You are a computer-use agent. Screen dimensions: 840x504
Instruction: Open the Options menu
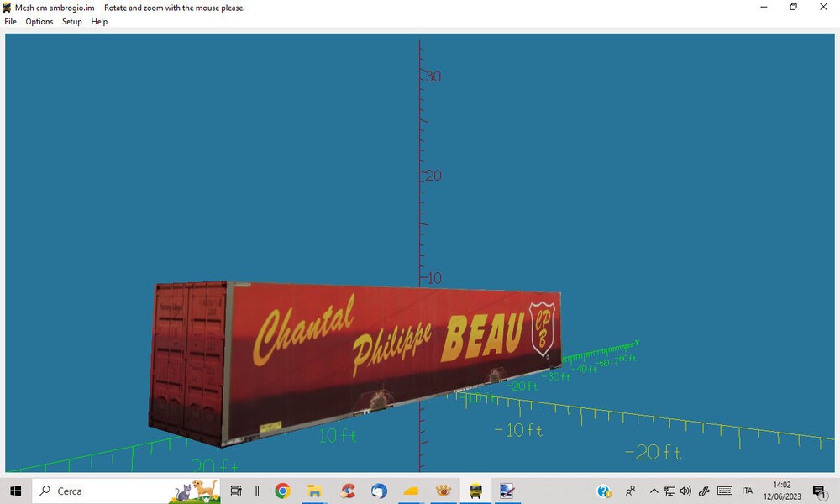[39, 22]
